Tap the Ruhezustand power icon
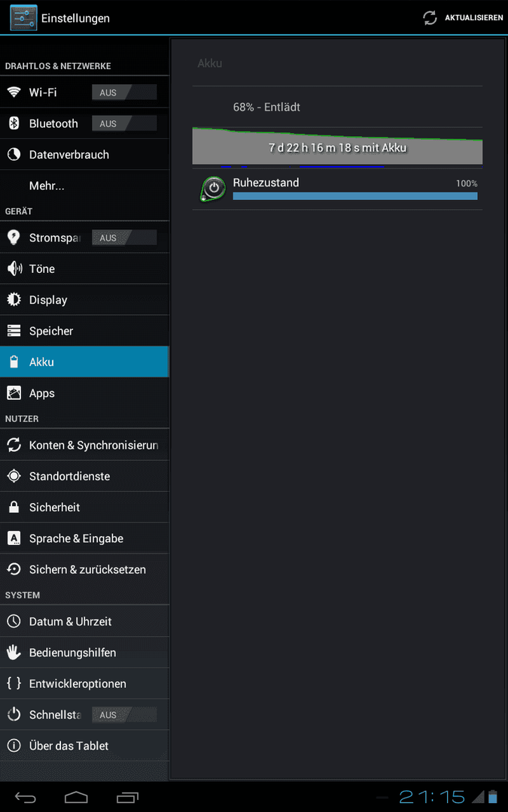Image resolution: width=508 pixels, height=812 pixels. (213, 189)
